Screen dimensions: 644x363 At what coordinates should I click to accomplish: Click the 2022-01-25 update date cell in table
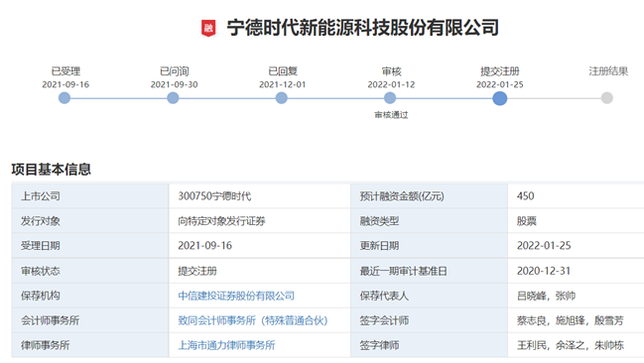(x=576, y=246)
